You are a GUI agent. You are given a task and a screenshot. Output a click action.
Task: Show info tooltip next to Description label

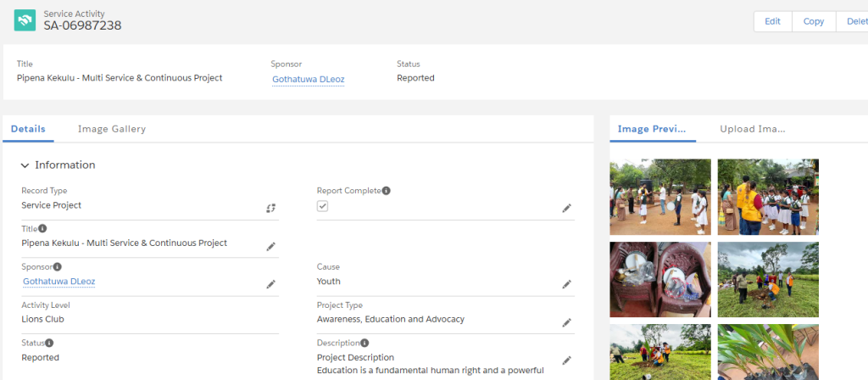364,343
